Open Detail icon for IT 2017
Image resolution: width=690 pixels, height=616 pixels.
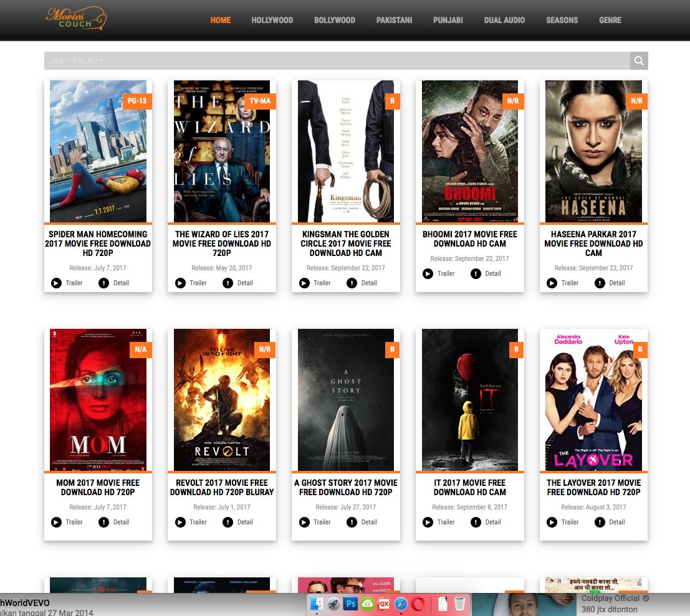(x=476, y=522)
